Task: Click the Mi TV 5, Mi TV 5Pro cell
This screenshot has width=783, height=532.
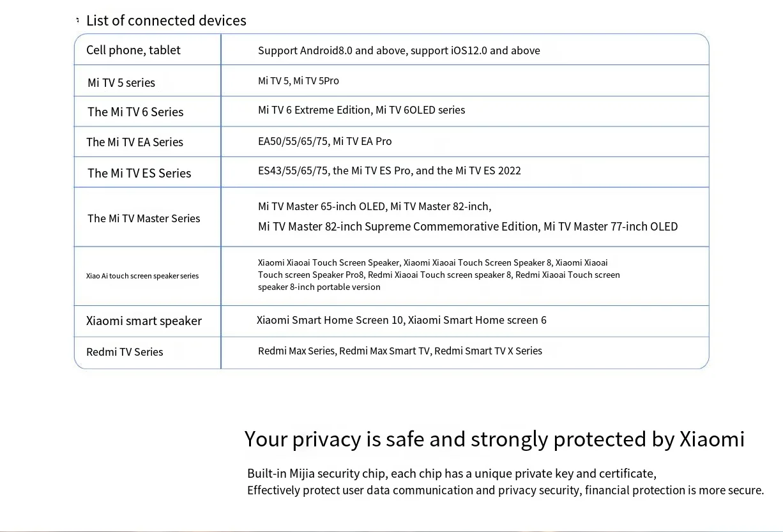Action: [x=298, y=80]
